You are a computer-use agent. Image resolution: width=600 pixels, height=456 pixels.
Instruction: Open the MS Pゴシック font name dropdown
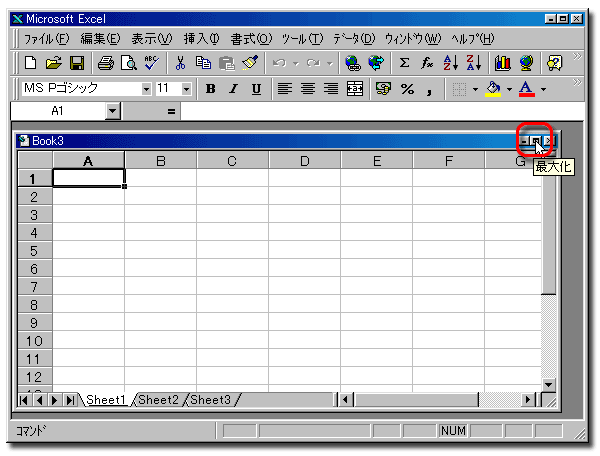pyautogui.click(x=146, y=89)
